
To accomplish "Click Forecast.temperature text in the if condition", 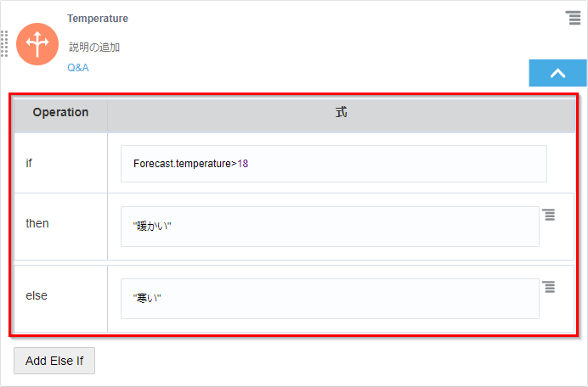I will 181,164.
